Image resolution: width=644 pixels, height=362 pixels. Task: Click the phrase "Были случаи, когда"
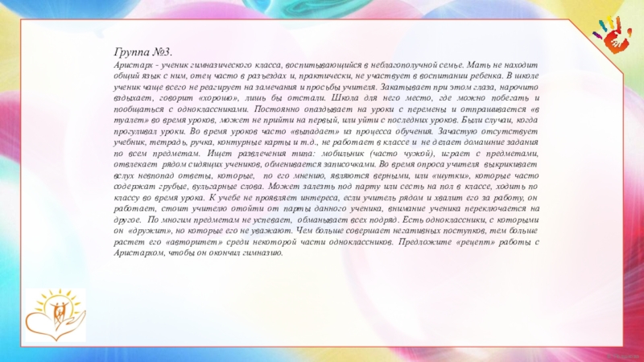[500, 120]
